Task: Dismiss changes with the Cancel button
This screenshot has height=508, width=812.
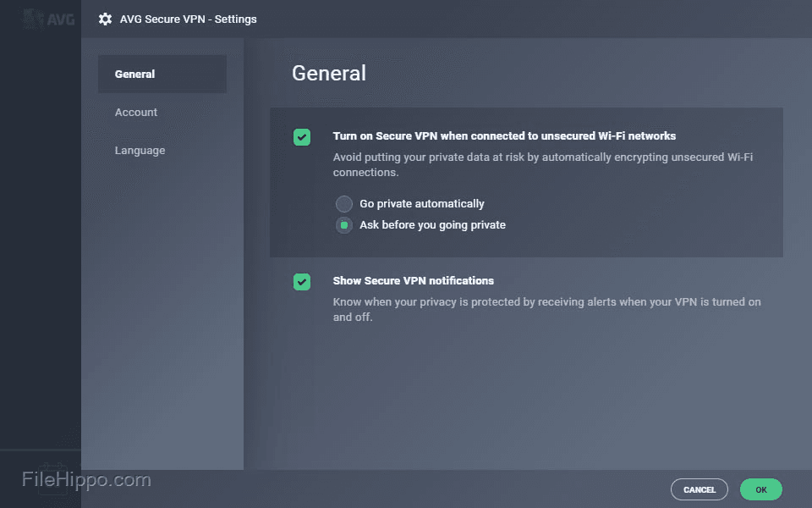Action: pyautogui.click(x=700, y=489)
